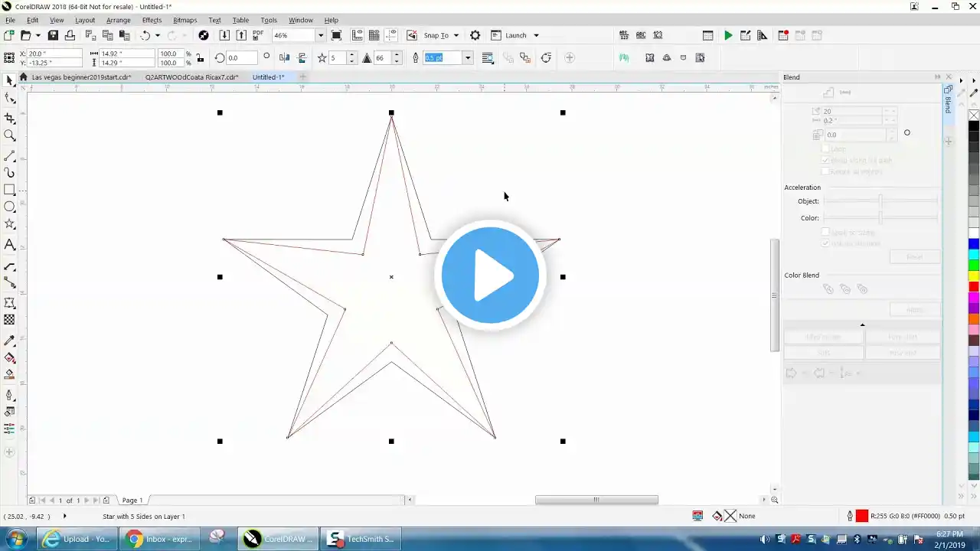This screenshot has width=980, height=551.
Task: Go to next page arrow
Action: (x=87, y=500)
